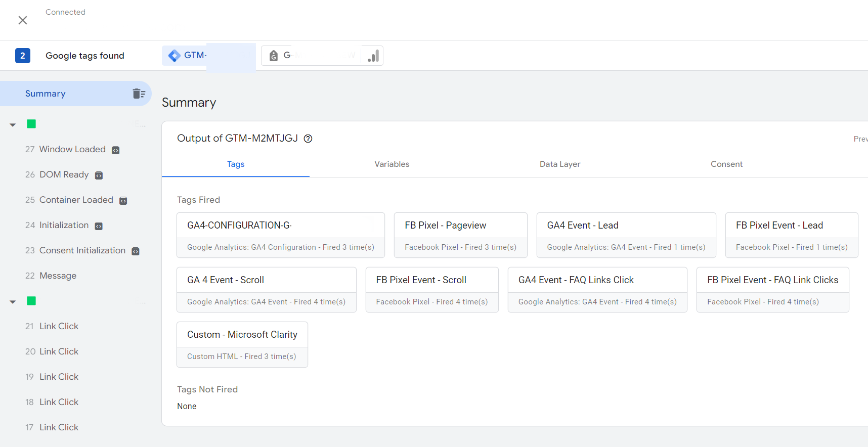
Task: Click the code icon next to DOM Ready
Action: click(x=99, y=175)
